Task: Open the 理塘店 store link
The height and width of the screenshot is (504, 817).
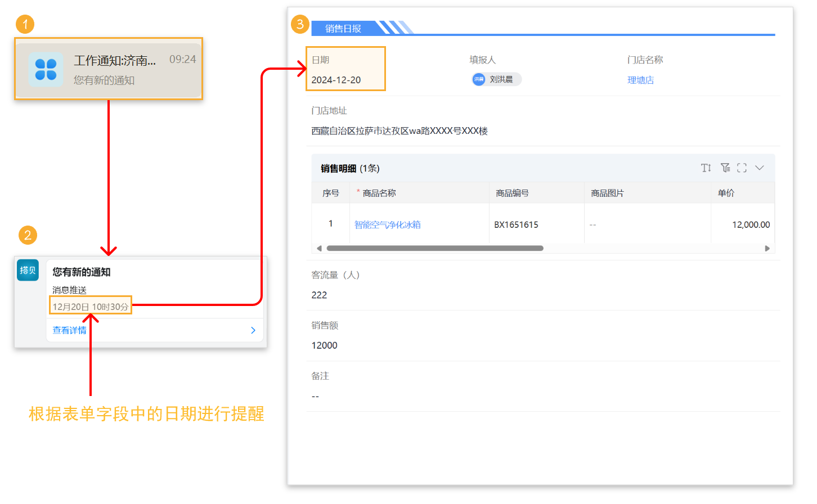Action: tap(641, 80)
